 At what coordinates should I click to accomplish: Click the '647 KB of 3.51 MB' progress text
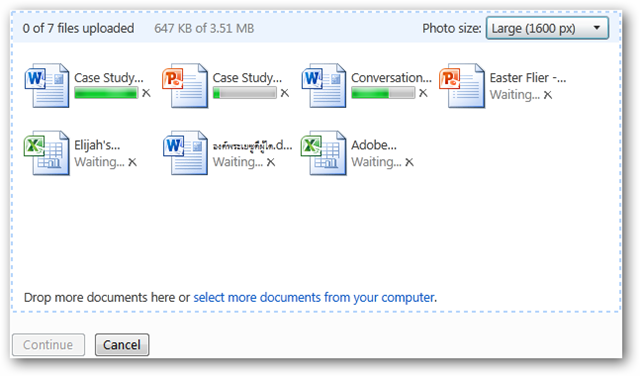point(204,28)
